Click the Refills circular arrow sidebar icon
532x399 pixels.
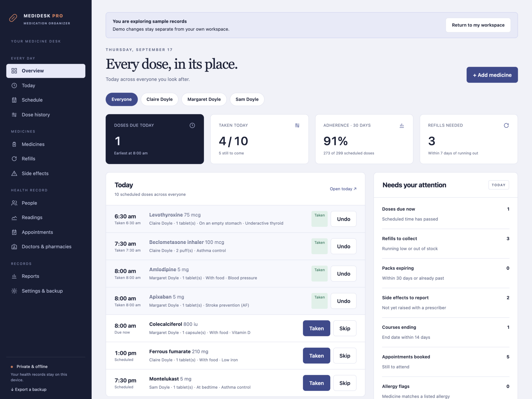[14, 158]
